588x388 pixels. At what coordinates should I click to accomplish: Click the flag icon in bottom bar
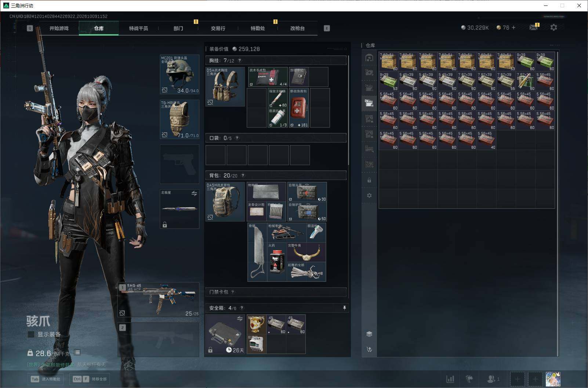tap(469, 379)
